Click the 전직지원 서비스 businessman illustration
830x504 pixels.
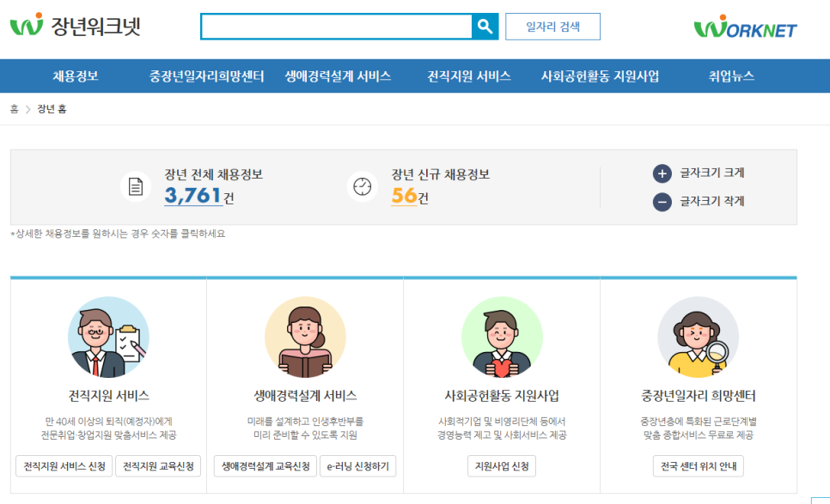108,337
